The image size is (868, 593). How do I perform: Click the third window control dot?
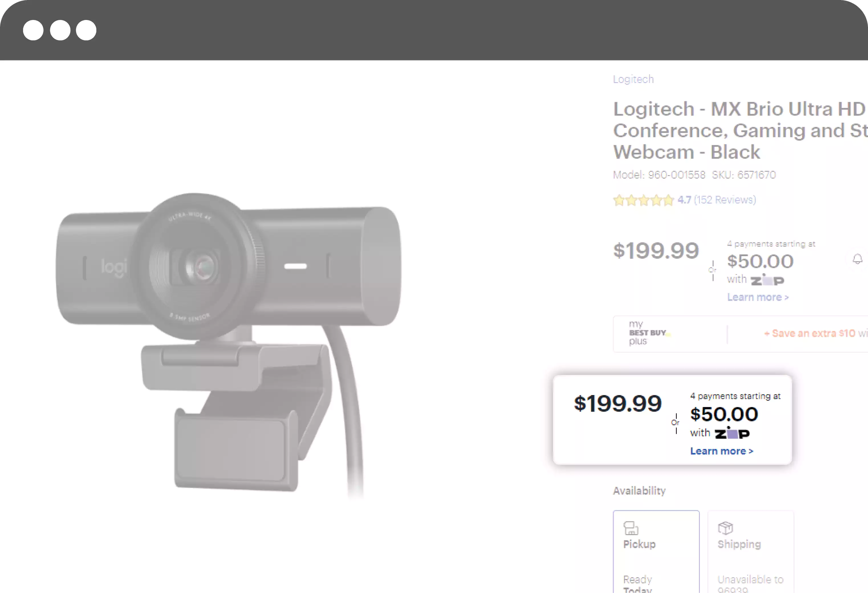86,30
